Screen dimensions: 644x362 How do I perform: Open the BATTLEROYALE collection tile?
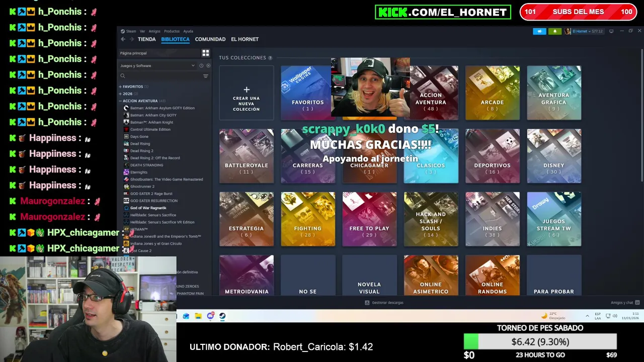[x=247, y=156]
